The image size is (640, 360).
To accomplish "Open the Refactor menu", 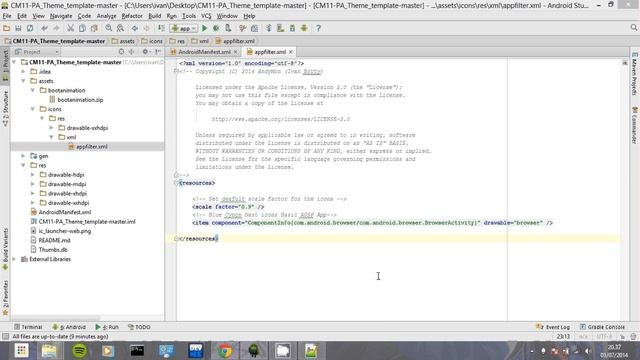I will pyautogui.click(x=132, y=16).
